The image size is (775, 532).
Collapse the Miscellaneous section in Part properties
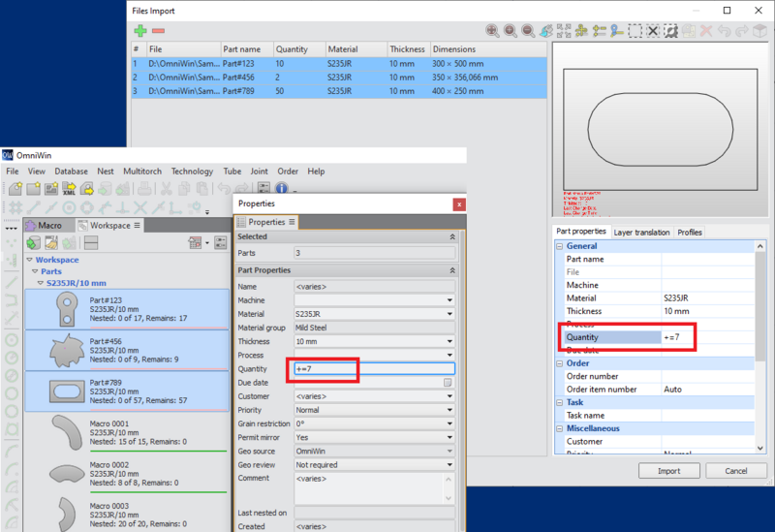pyautogui.click(x=560, y=428)
